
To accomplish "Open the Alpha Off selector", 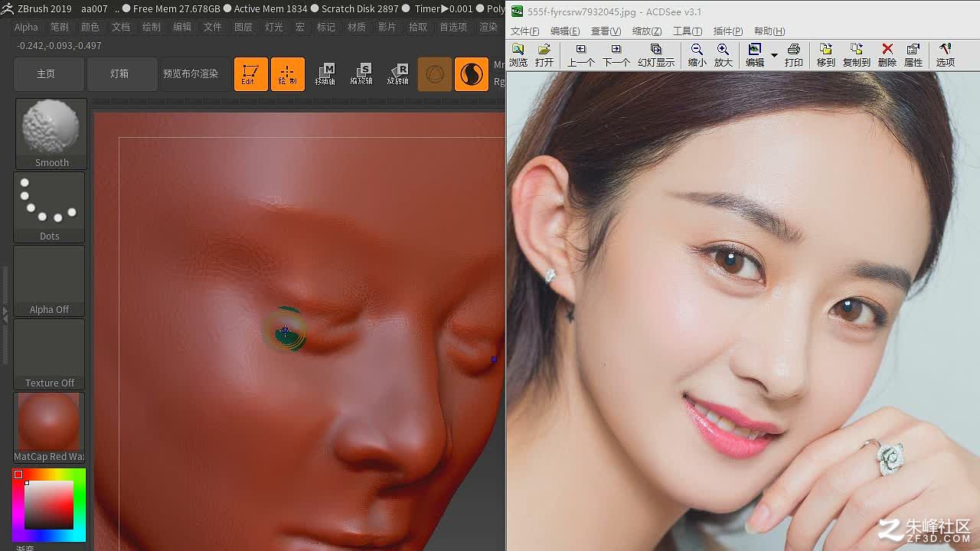I will (50, 280).
